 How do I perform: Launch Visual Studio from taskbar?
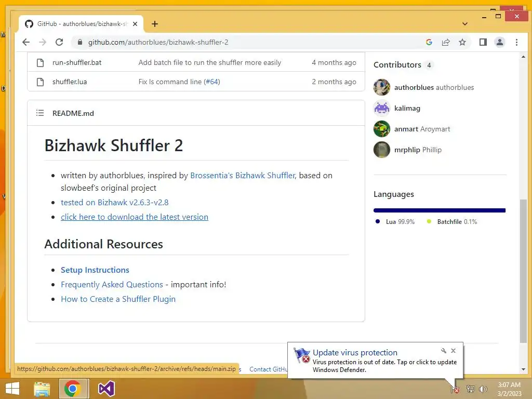tap(106, 389)
